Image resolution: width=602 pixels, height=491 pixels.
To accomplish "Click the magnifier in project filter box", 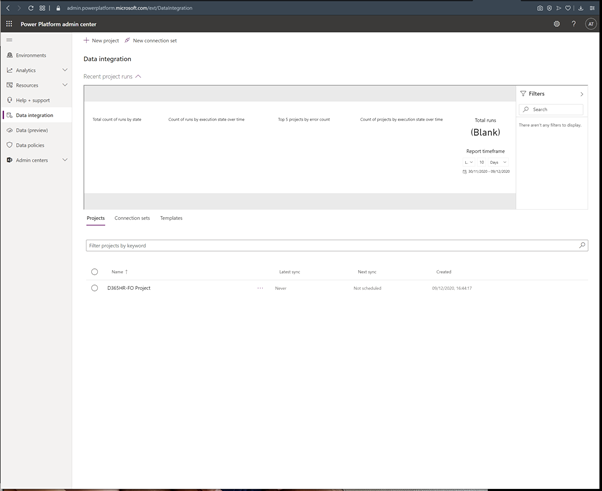I will point(582,245).
